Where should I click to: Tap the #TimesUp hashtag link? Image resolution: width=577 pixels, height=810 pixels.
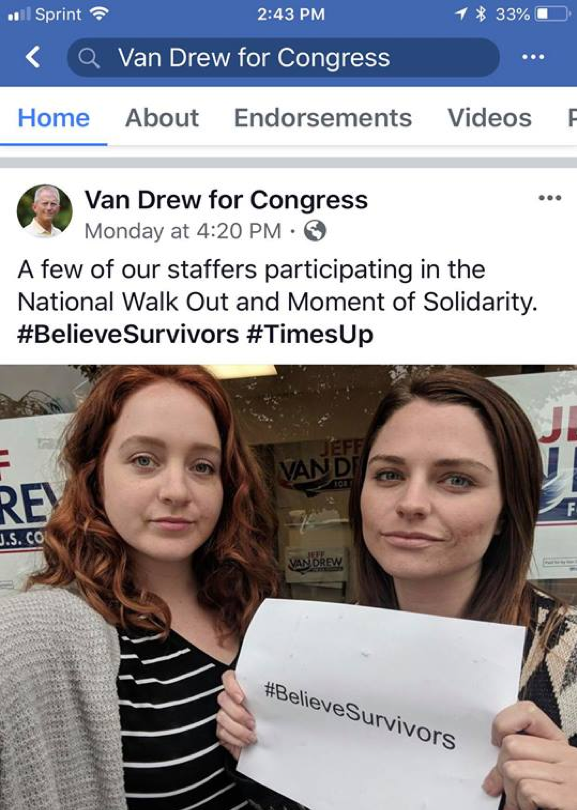[310, 334]
